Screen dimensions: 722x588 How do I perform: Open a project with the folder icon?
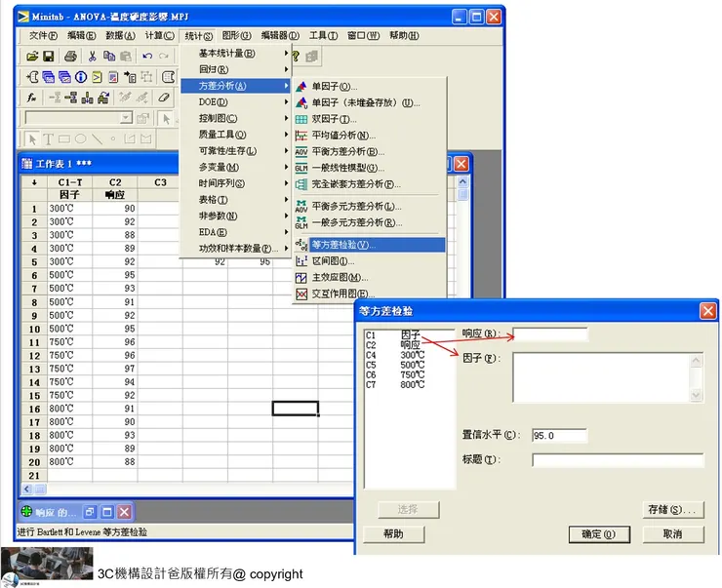pyautogui.click(x=32, y=57)
